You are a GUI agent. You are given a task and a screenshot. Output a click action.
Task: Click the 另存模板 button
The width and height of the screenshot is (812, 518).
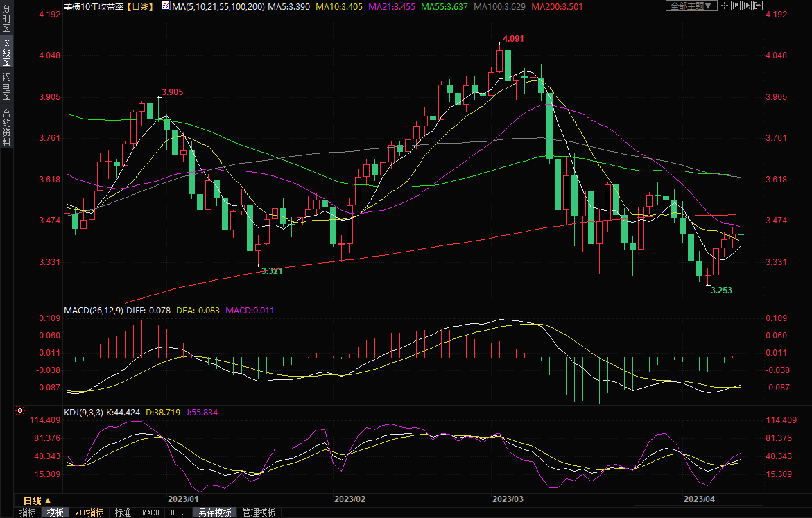tap(214, 512)
